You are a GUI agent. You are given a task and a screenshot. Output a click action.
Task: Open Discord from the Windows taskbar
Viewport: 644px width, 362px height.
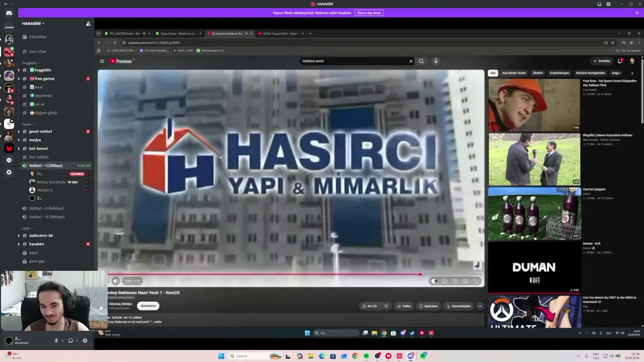(411, 356)
